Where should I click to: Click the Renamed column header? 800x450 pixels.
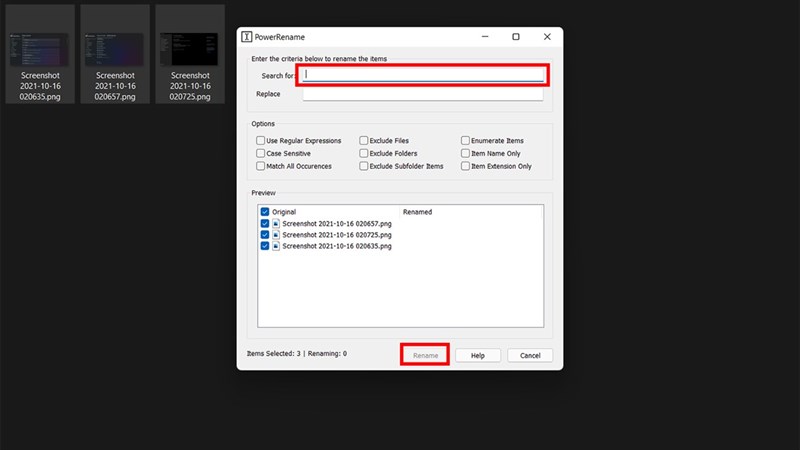[x=417, y=212]
